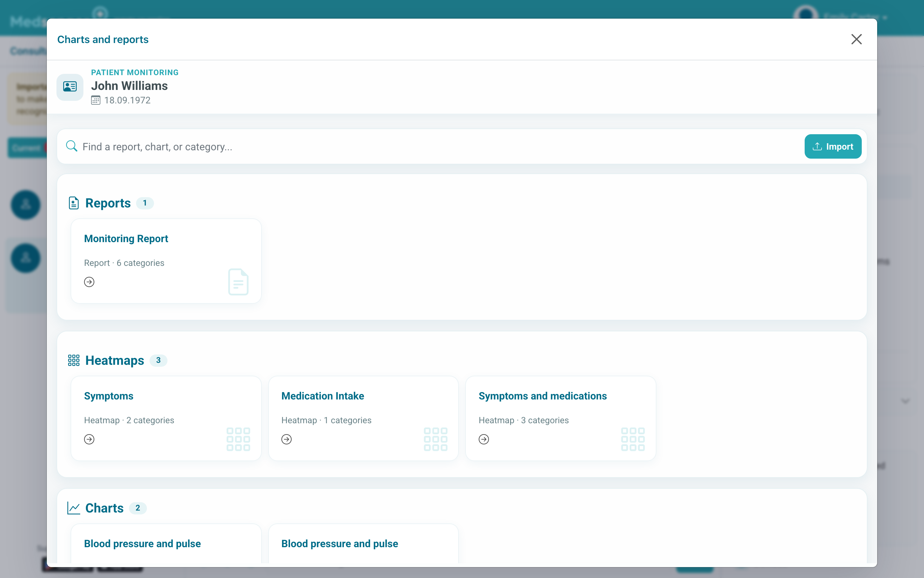924x578 pixels.
Task: Click the document icon on Monitoring Report card
Action: point(238,282)
